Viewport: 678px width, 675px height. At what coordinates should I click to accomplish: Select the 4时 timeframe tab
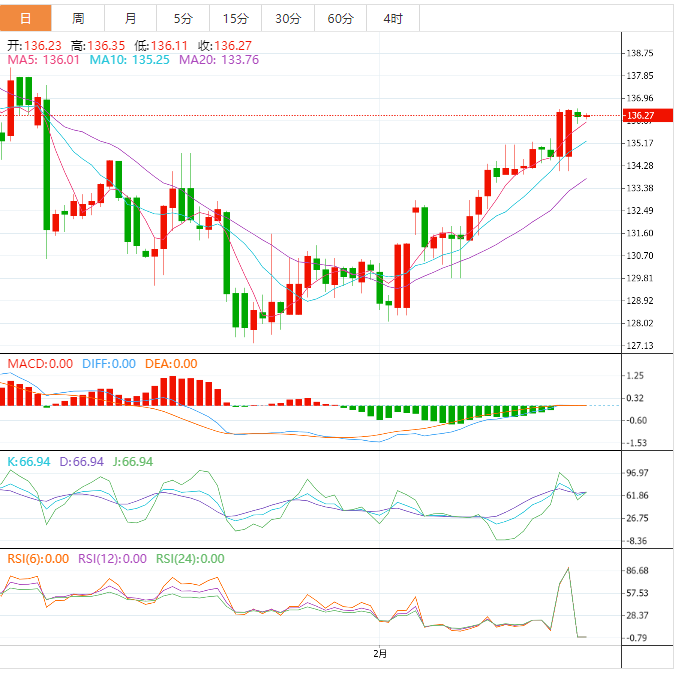tap(393, 18)
